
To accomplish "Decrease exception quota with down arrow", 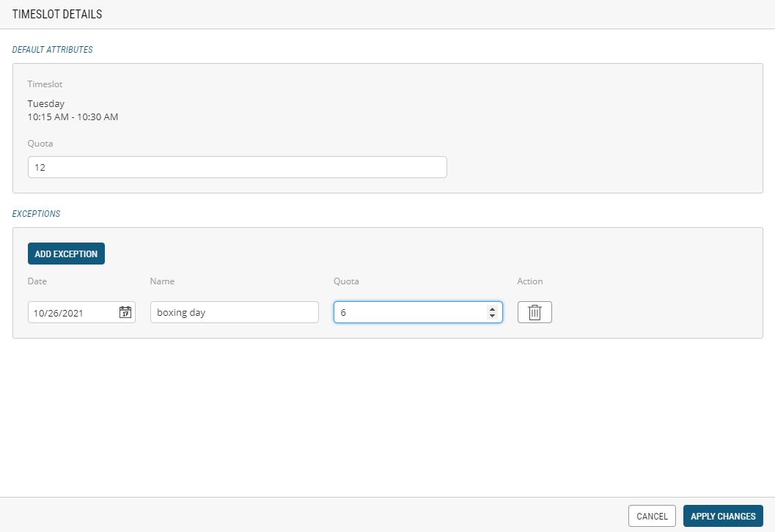I will point(492,316).
